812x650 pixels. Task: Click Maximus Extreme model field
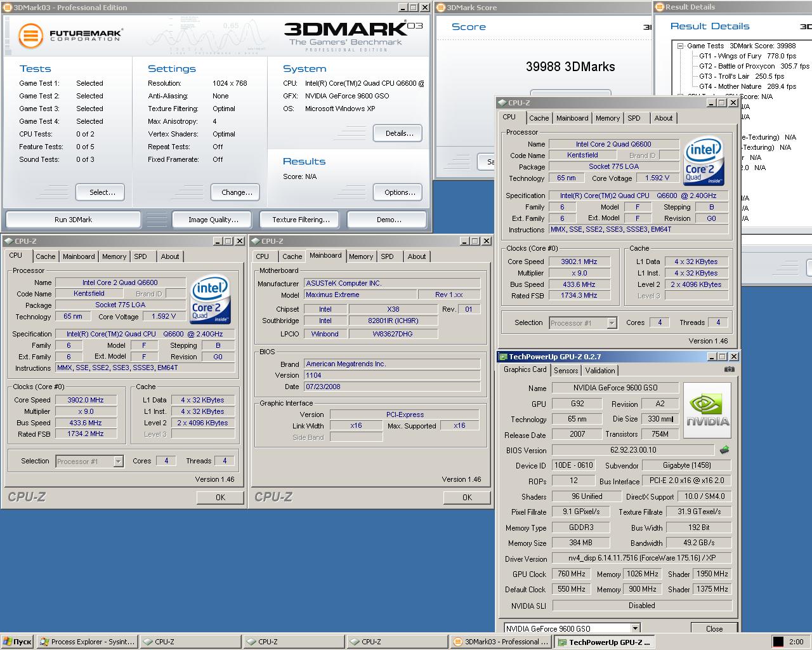tap(360, 295)
